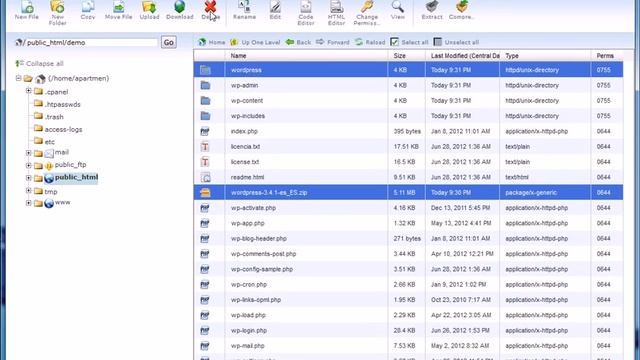Go to Home in navigation bar
The width and height of the screenshot is (640, 360).
point(212,42)
